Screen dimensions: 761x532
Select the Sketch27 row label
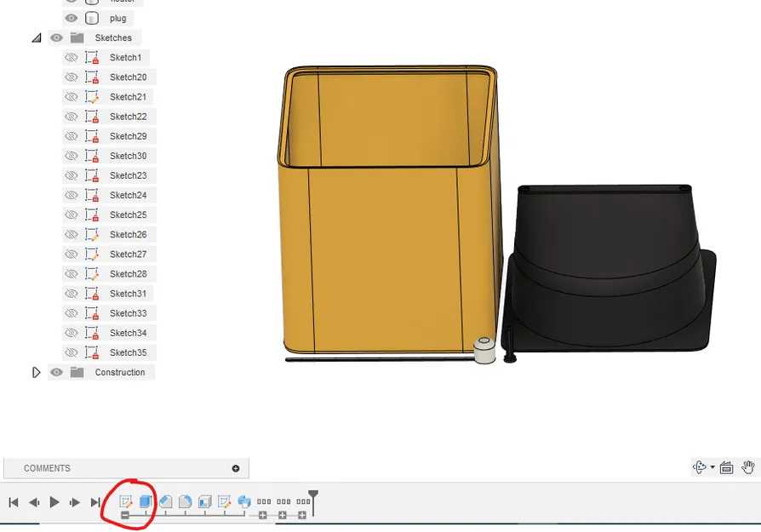pos(129,255)
